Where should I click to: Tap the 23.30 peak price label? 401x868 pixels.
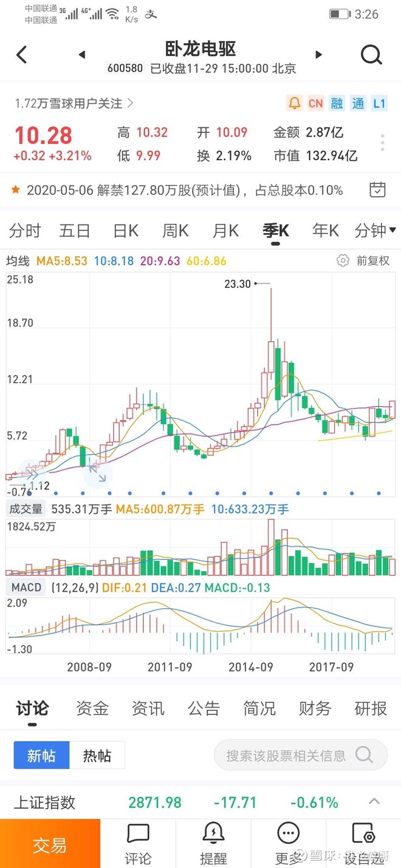[x=237, y=283]
